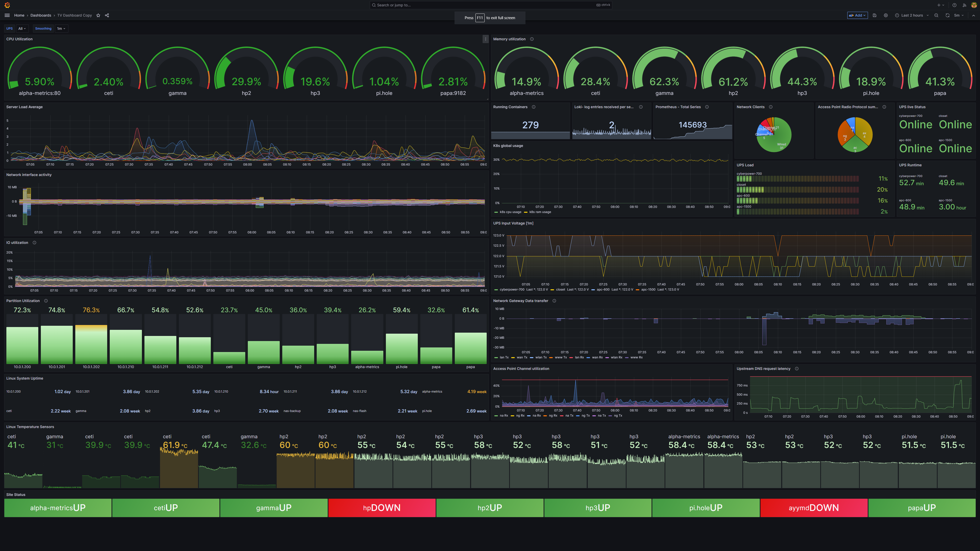Show info for Running Containers panel
The image size is (980, 551).
coord(533,107)
